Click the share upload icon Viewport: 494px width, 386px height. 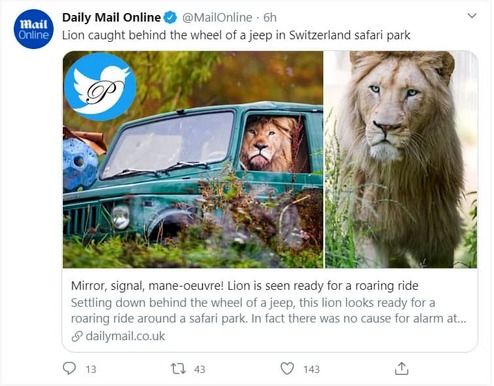[402, 369]
